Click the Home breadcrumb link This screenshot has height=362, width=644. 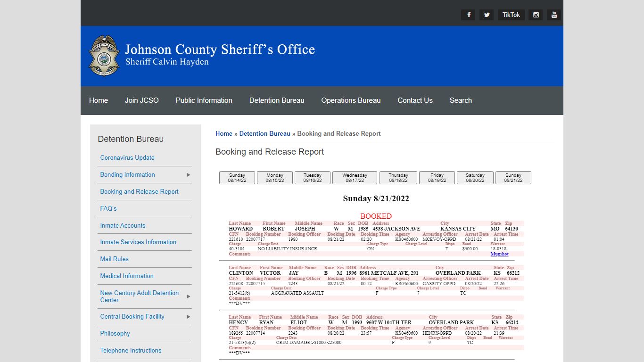[x=224, y=134]
